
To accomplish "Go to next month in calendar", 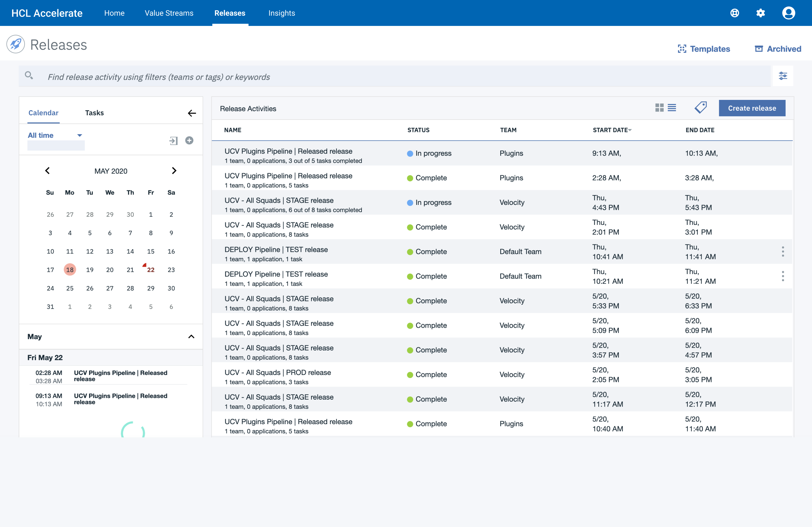I will click(174, 171).
